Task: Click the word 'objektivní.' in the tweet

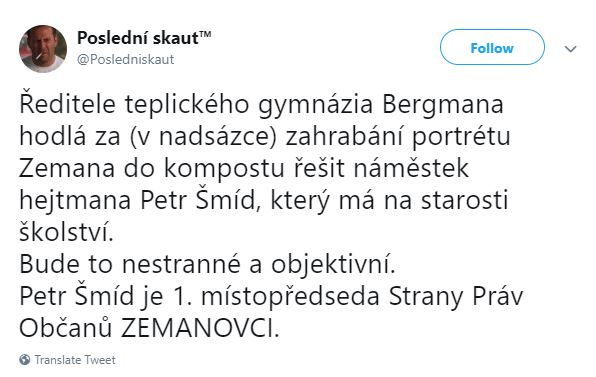Action: coord(333,265)
